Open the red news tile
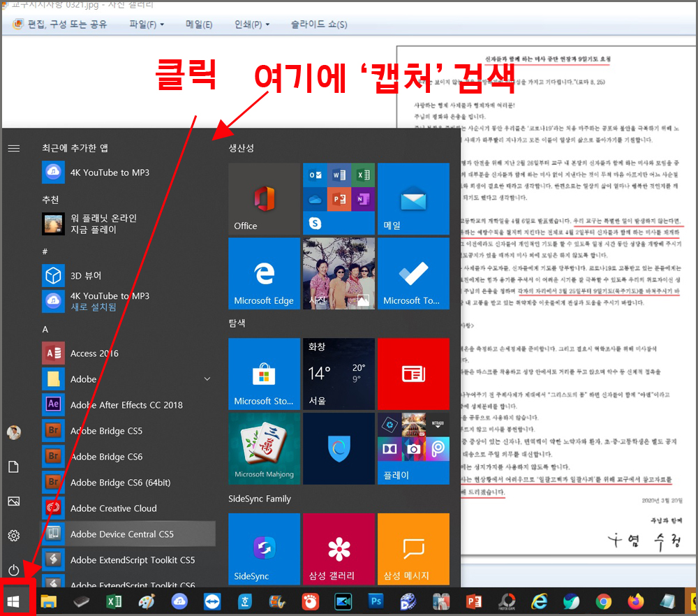Viewport: 698px width, 616px height. tap(413, 374)
